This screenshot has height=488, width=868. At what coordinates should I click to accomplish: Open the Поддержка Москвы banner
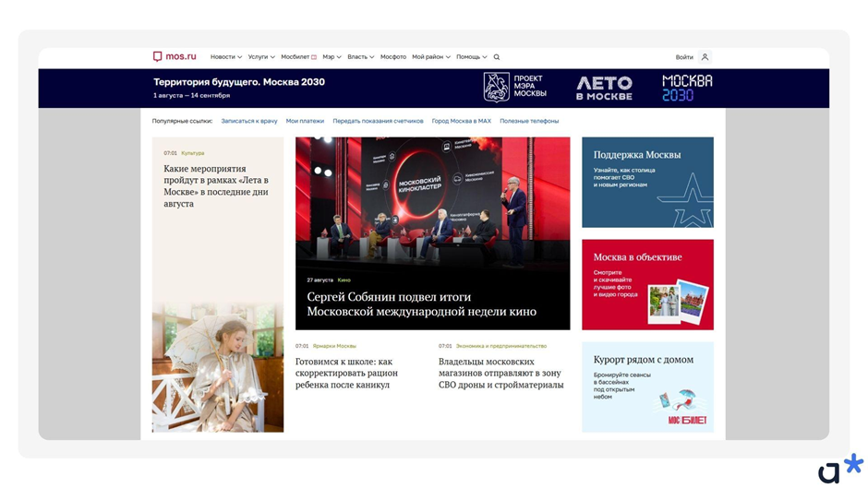coord(647,182)
